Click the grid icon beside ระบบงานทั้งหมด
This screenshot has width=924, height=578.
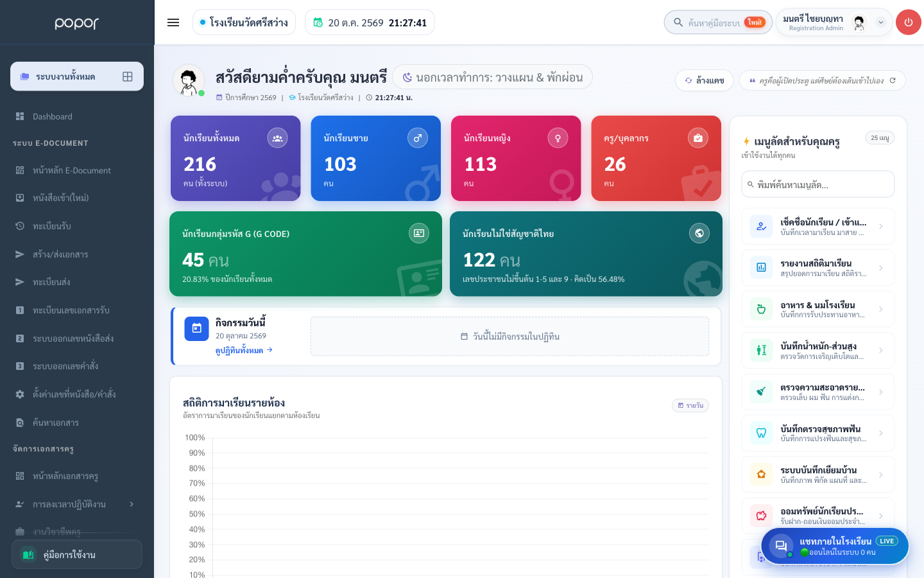[128, 76]
